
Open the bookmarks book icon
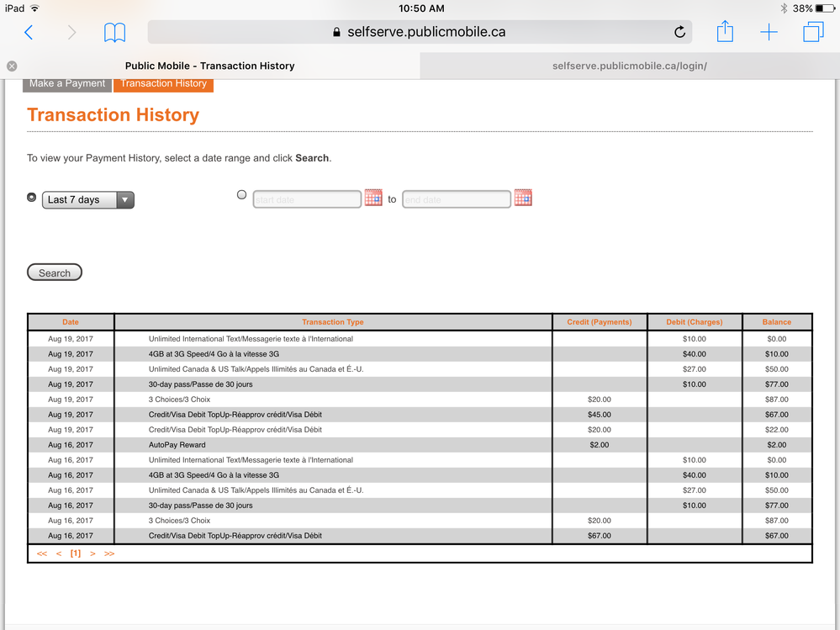coord(115,32)
